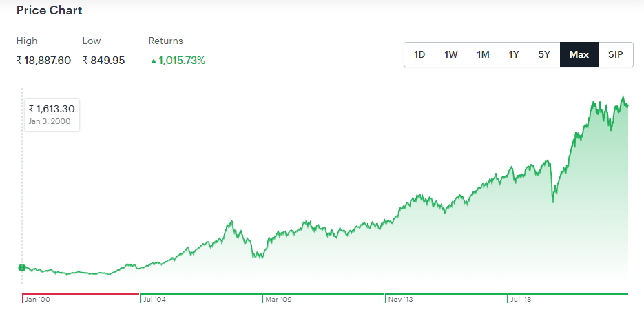Open the SIP tab
This screenshot has height=312, width=644.
pyautogui.click(x=615, y=55)
